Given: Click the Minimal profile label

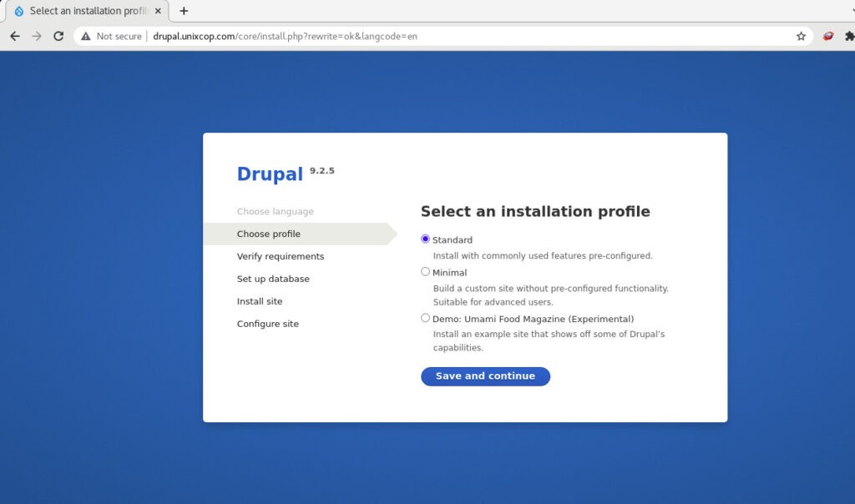Looking at the screenshot, I should pyautogui.click(x=450, y=272).
